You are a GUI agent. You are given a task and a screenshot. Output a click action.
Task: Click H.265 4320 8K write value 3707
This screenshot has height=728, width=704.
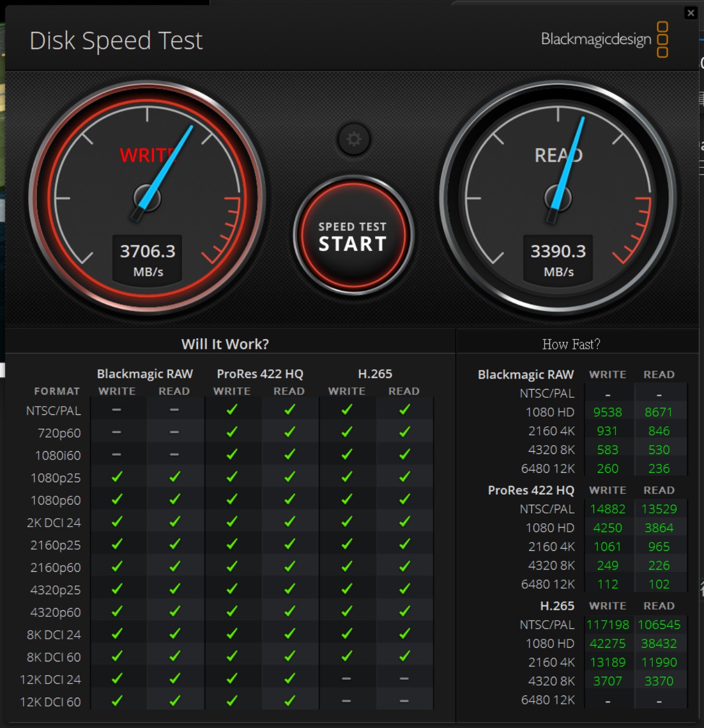point(608,681)
